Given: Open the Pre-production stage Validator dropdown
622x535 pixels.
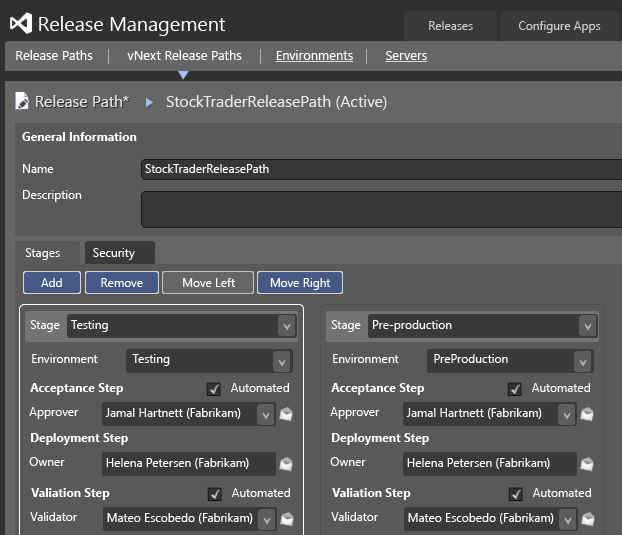Looking at the screenshot, I should [568, 520].
